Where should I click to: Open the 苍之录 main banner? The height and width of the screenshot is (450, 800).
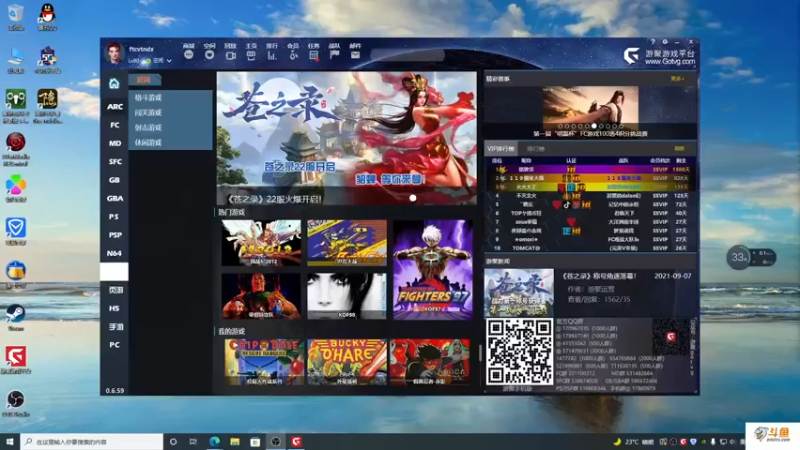(346, 138)
